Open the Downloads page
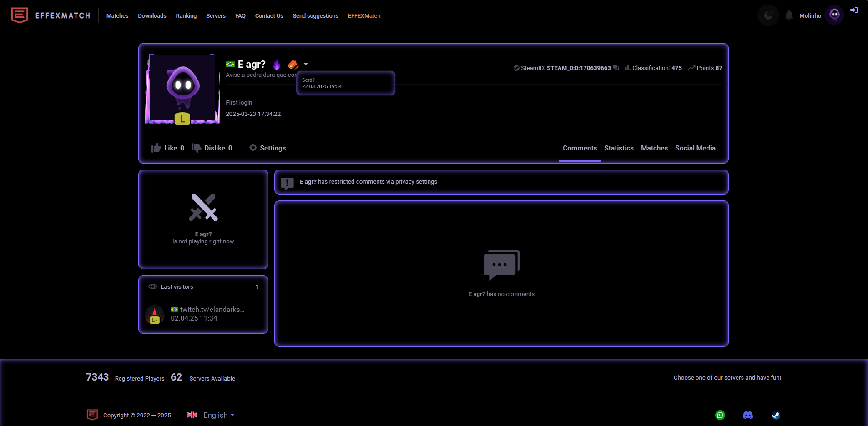Image resolution: width=868 pixels, height=426 pixels. click(152, 15)
